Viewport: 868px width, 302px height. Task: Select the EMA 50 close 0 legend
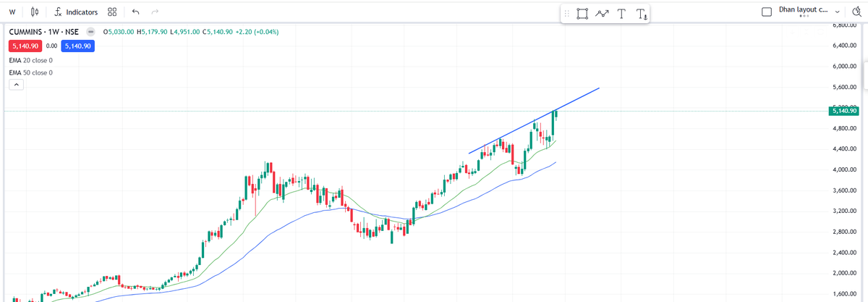point(30,72)
